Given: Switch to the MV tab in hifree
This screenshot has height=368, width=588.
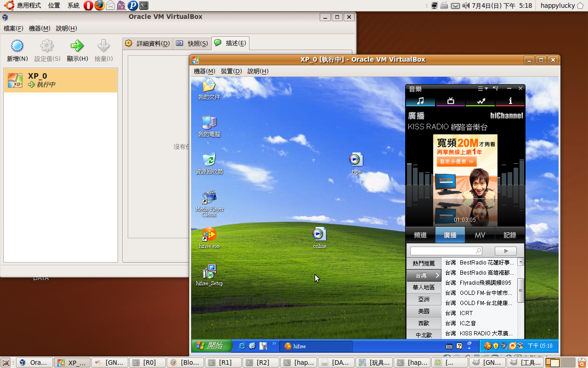Looking at the screenshot, I should tap(480, 235).
